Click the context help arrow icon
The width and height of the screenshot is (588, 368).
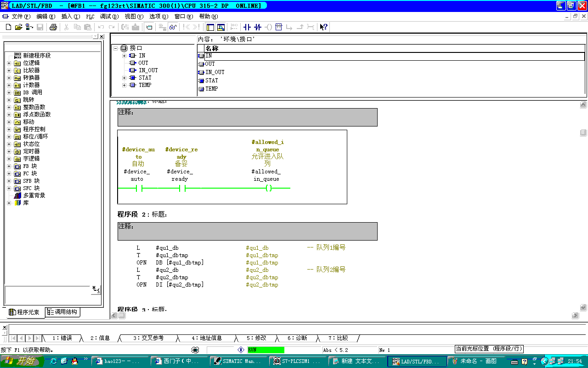[x=324, y=27]
